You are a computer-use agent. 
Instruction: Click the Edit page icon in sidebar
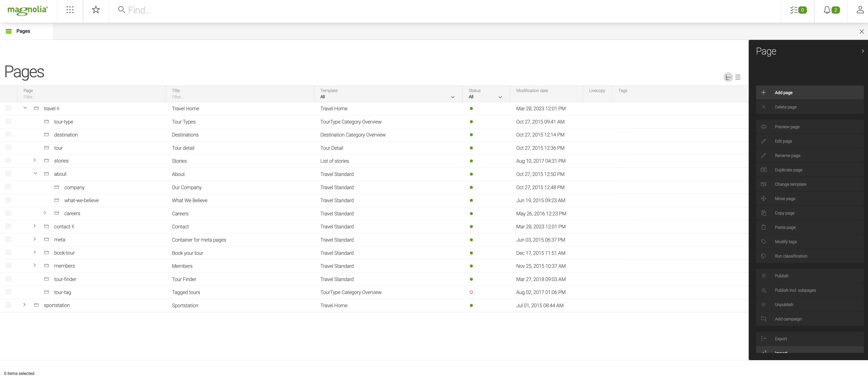[764, 141]
